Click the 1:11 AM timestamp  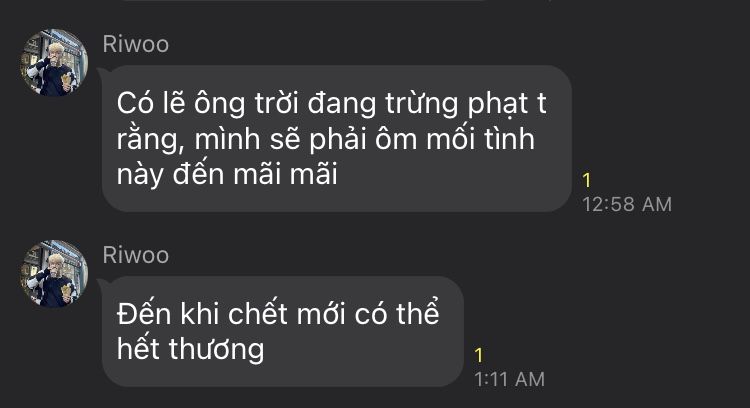coord(509,380)
